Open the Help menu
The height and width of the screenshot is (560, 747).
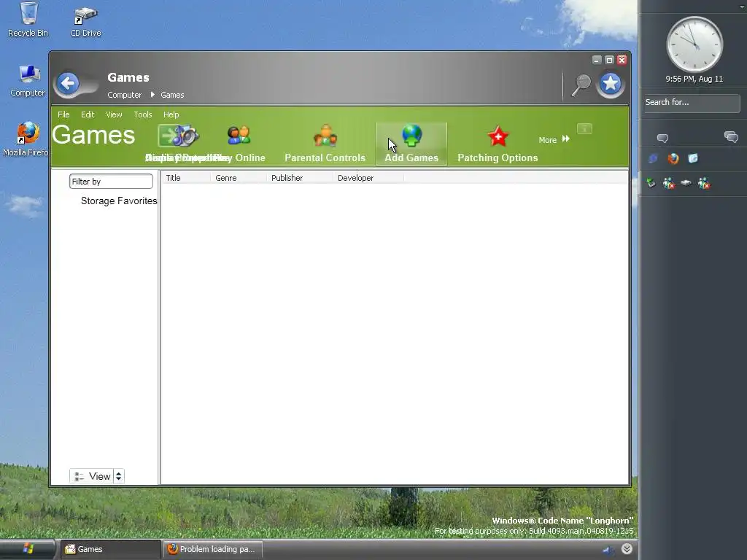coord(171,114)
